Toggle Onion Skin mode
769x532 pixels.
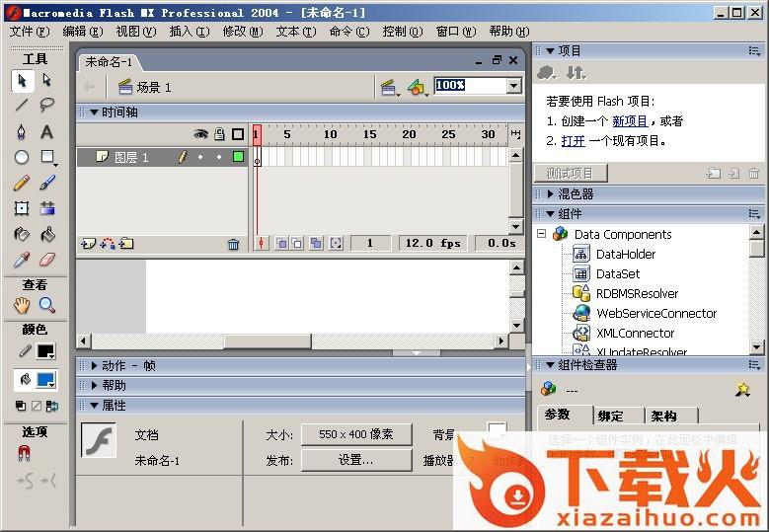coord(281,243)
